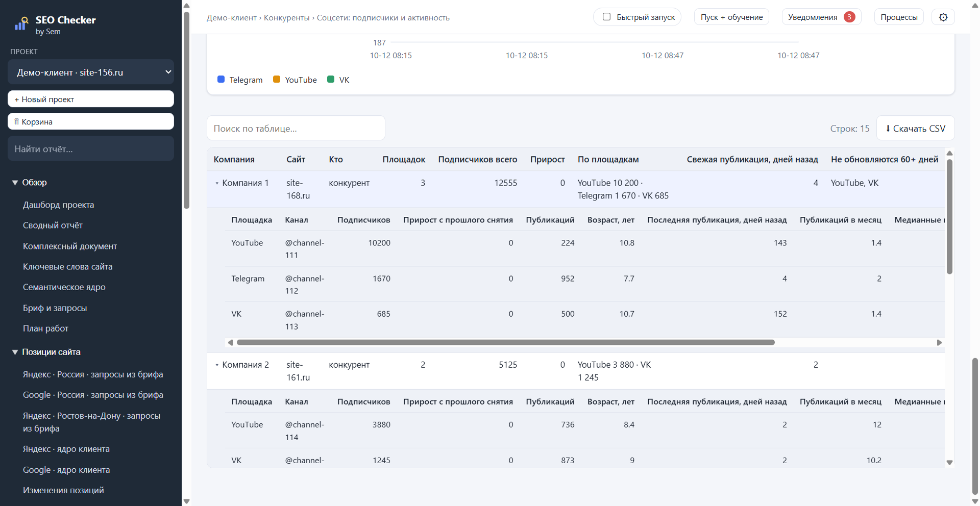Toggle the VK green legend swatch
980x506 pixels.
pyautogui.click(x=331, y=79)
